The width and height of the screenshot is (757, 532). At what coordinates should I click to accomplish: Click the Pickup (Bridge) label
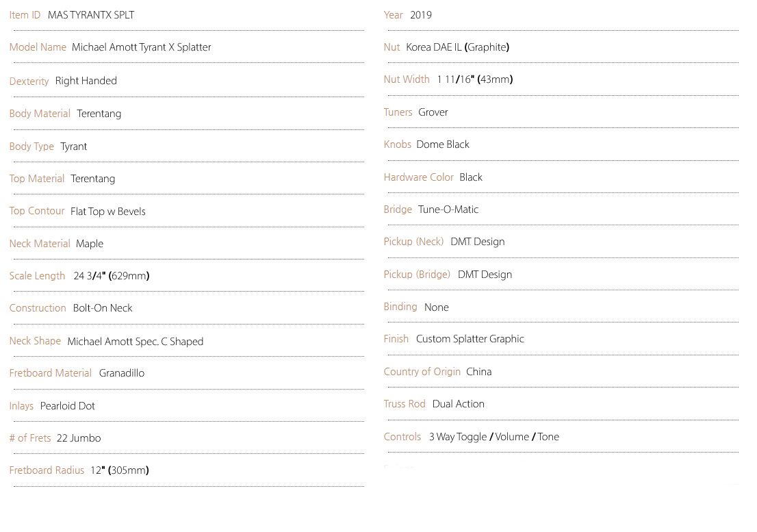[417, 275]
